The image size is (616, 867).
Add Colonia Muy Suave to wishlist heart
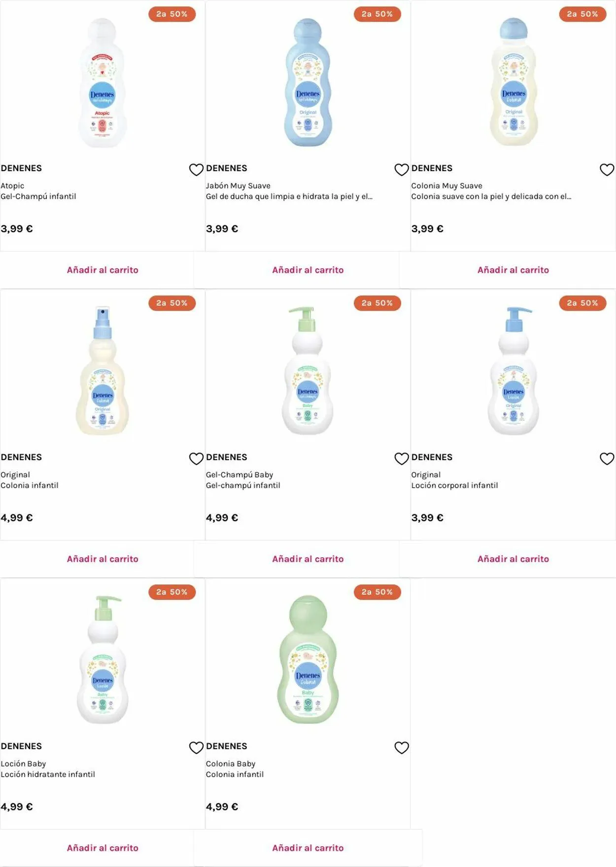[607, 170]
